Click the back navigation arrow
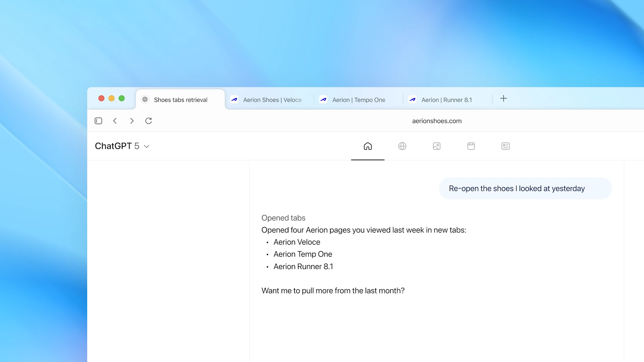Screen dimensions: 644x362 [115, 121]
